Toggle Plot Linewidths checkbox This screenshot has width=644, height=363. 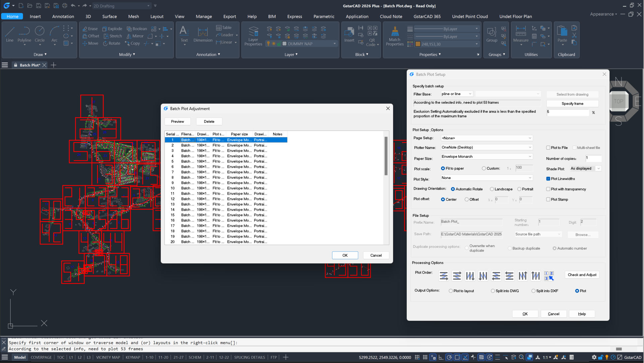(548, 179)
